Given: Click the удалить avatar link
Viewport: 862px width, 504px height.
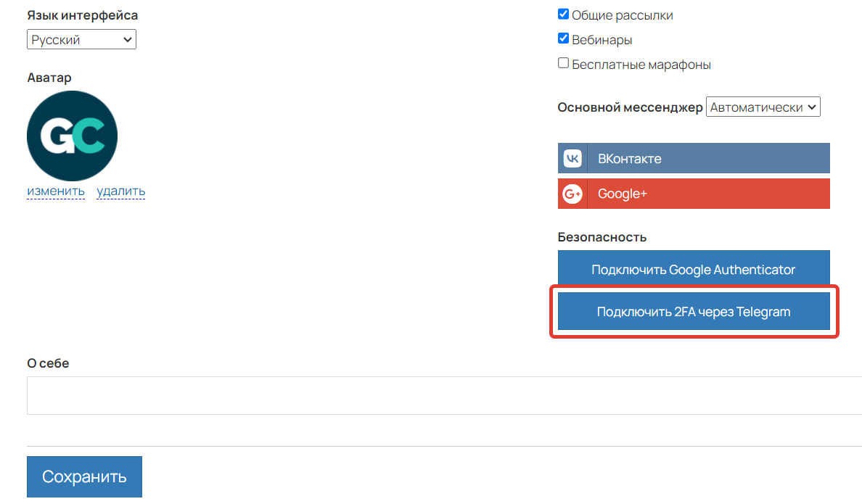Looking at the screenshot, I should click(x=120, y=191).
